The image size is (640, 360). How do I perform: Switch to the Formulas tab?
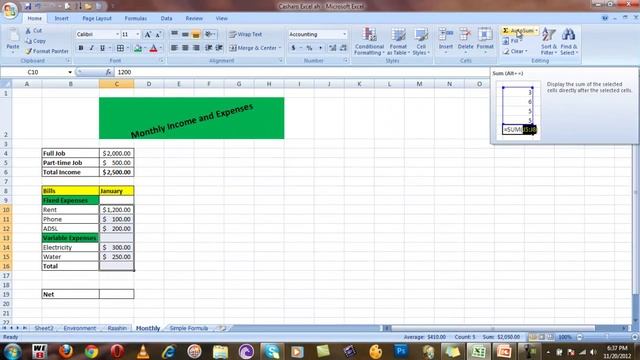pos(136,18)
